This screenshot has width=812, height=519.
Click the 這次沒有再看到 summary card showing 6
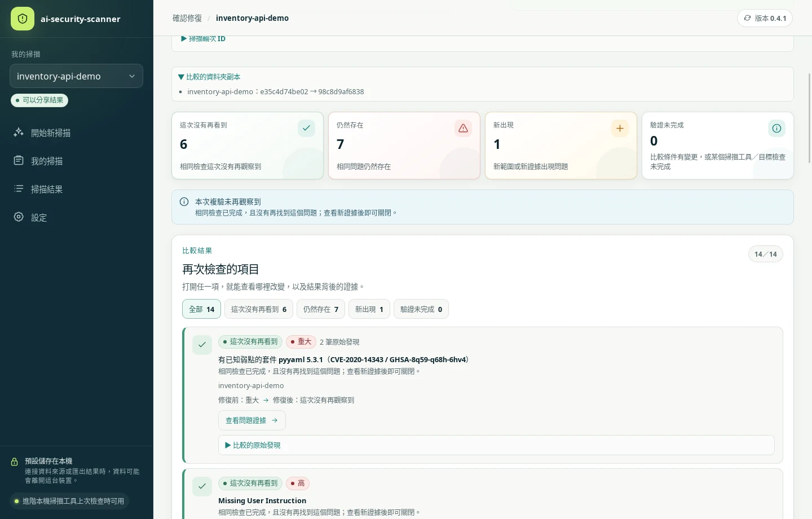248,146
